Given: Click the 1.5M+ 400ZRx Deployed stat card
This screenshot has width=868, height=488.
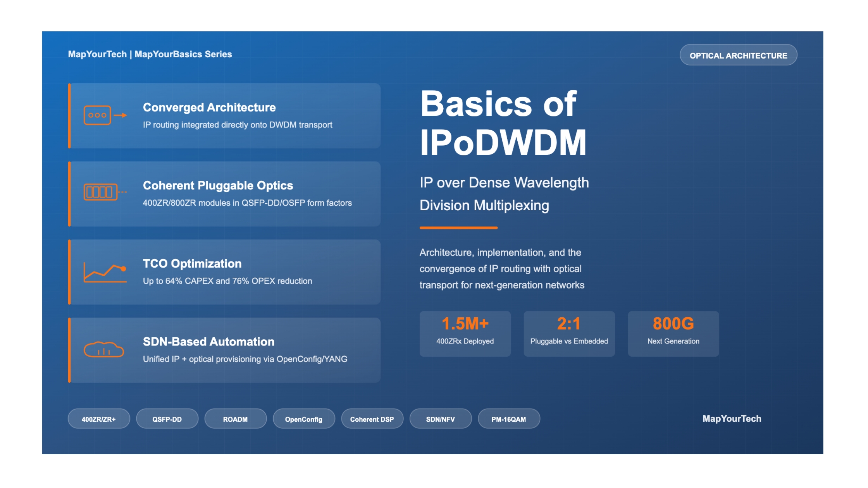Looking at the screenshot, I should (x=465, y=333).
